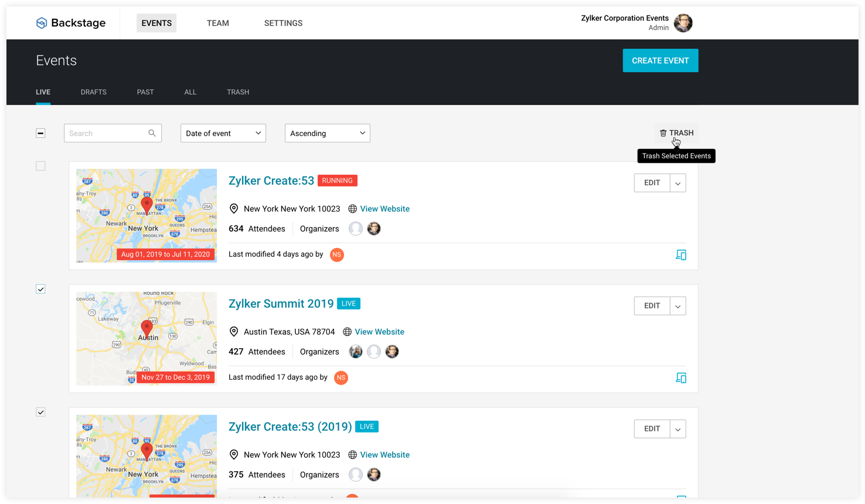The image size is (865, 504).
Task: Click the 427 Attendees count
Action: pos(257,352)
